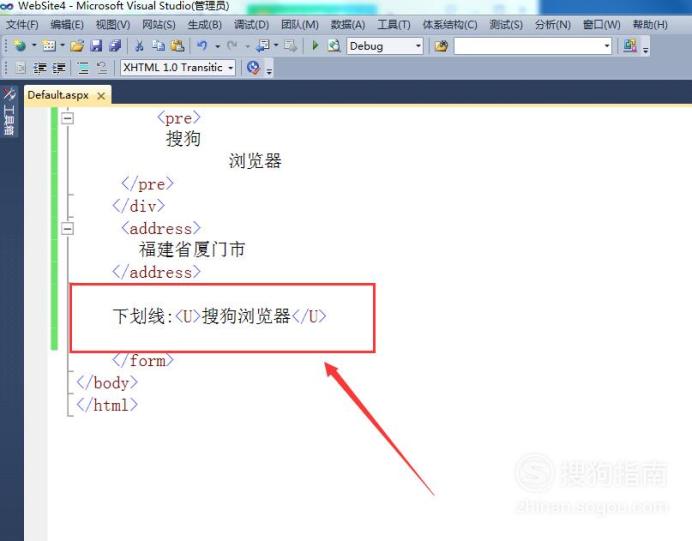Open the 体系结构(C) menu
692x541 pixels.
[x=450, y=24]
